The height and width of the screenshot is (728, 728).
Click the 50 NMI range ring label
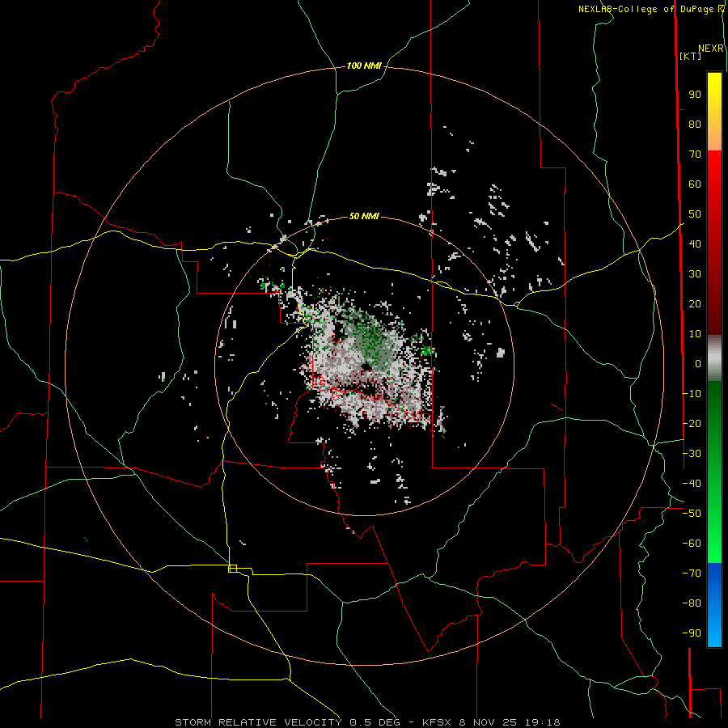(x=364, y=216)
